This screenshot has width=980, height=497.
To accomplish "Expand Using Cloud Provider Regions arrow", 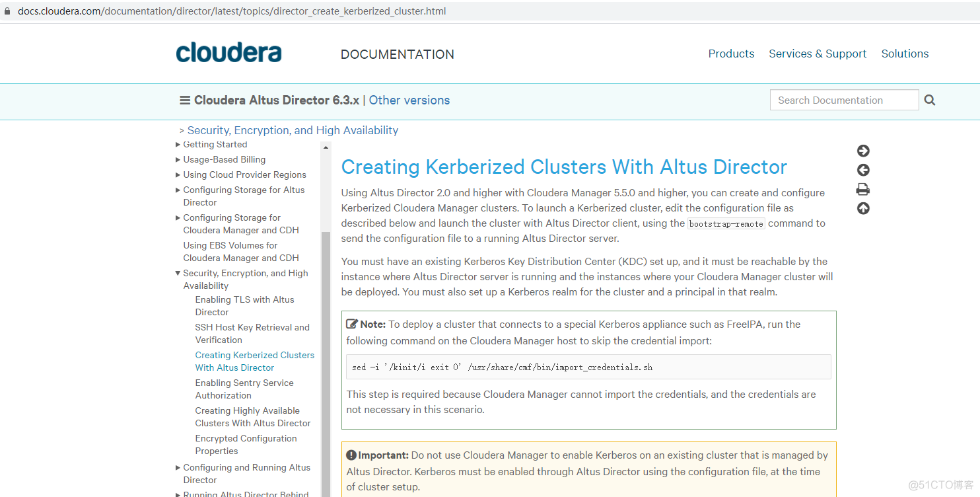I will coord(178,174).
